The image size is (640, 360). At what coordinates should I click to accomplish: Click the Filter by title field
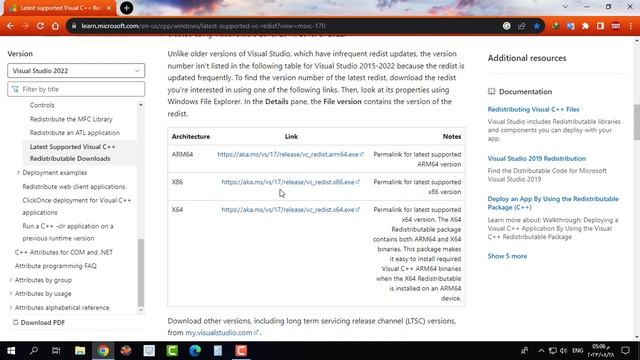[76, 89]
